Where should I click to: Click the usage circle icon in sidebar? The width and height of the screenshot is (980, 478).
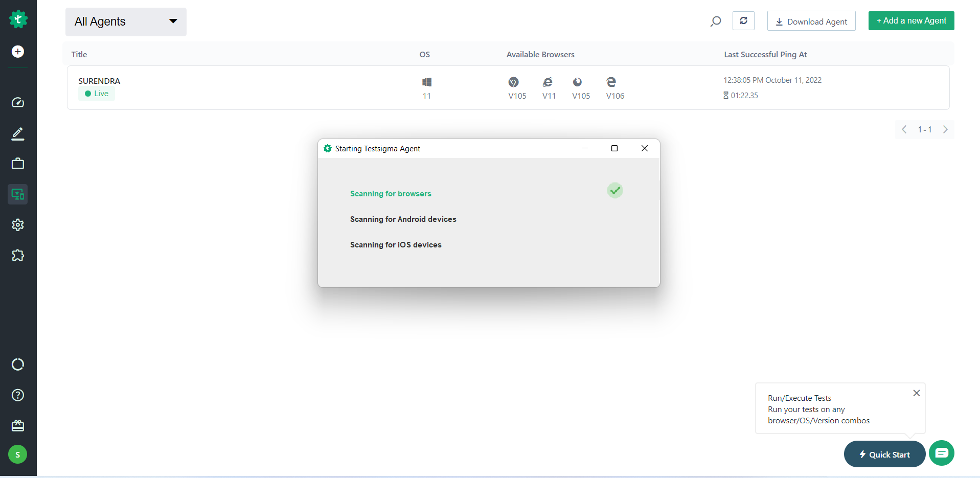point(18,365)
